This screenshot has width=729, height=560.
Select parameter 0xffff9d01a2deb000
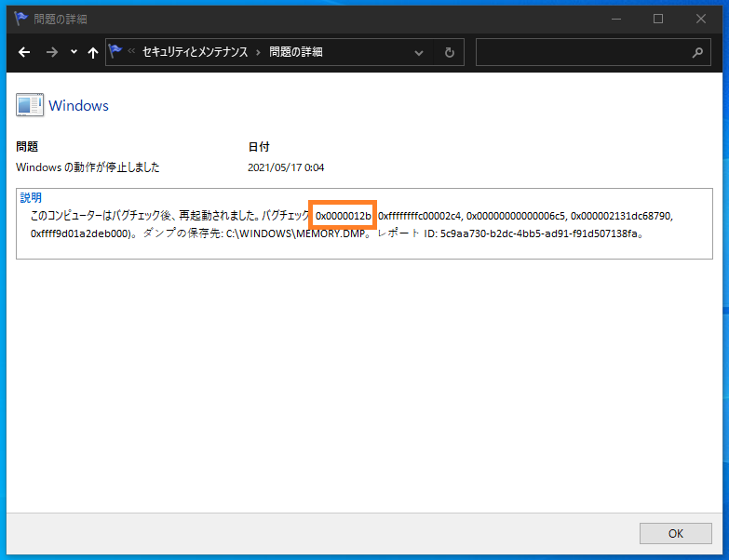[x=79, y=233]
